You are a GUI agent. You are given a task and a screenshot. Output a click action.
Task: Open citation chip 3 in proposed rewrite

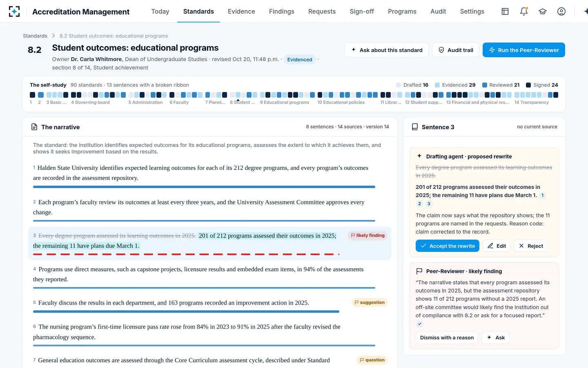[x=428, y=204]
